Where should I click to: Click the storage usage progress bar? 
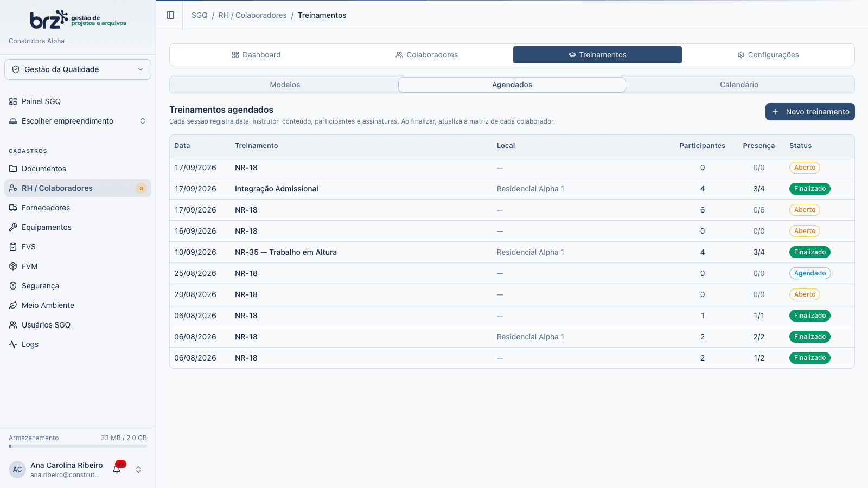click(x=78, y=446)
